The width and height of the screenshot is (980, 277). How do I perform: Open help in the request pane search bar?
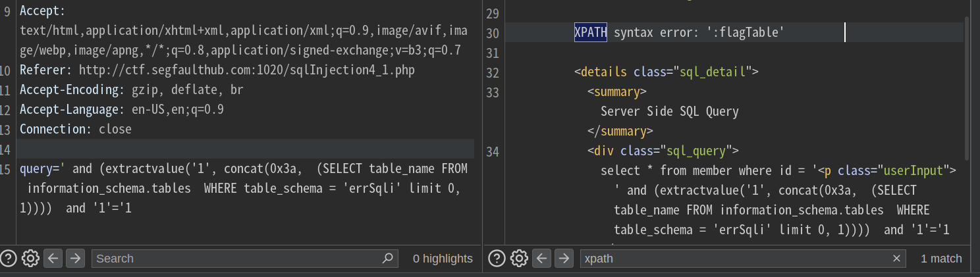9,259
